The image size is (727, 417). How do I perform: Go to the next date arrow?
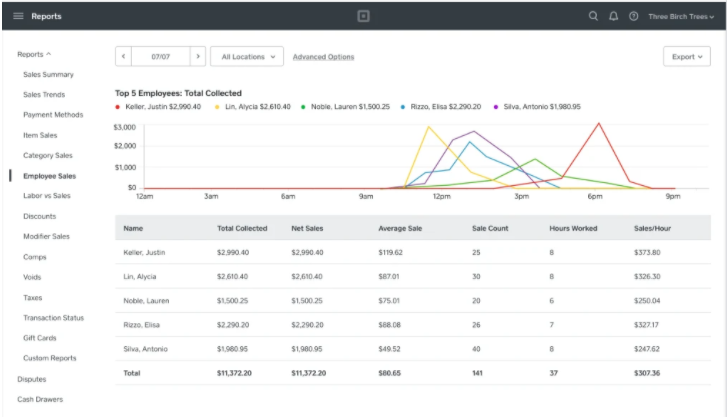(x=198, y=57)
